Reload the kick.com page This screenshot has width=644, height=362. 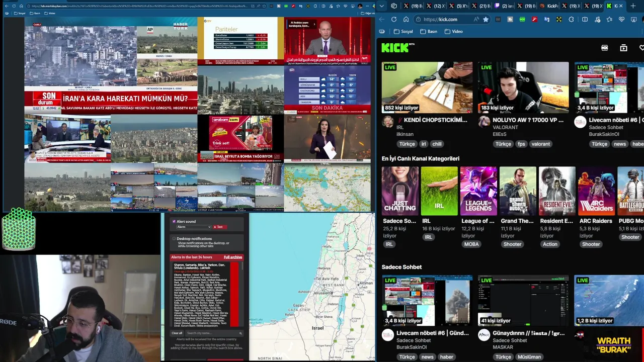click(394, 19)
